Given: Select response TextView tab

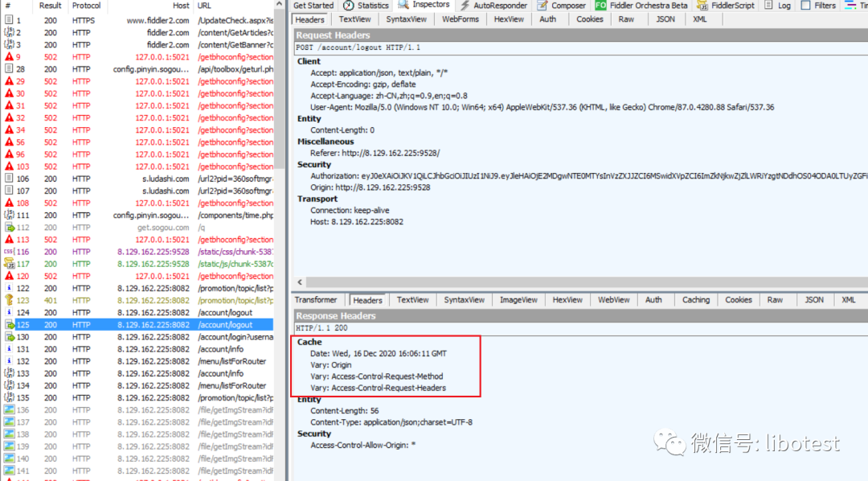Looking at the screenshot, I should pyautogui.click(x=412, y=300).
